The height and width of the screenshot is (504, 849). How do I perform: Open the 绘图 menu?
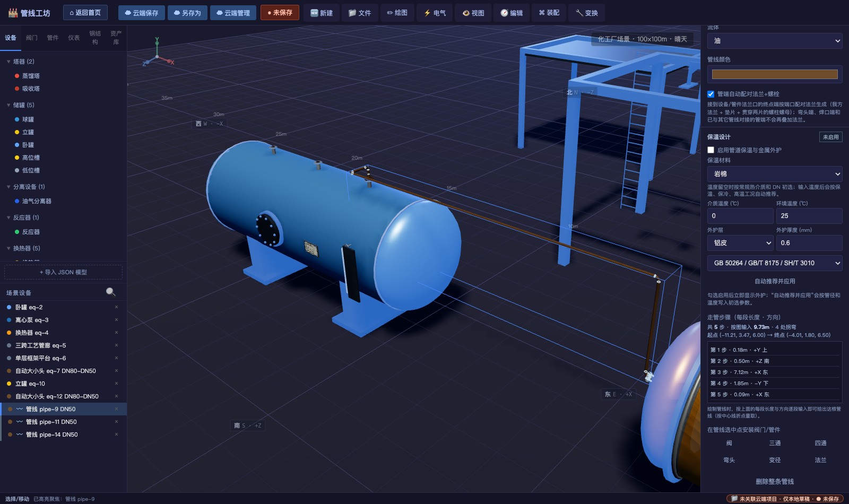click(397, 13)
